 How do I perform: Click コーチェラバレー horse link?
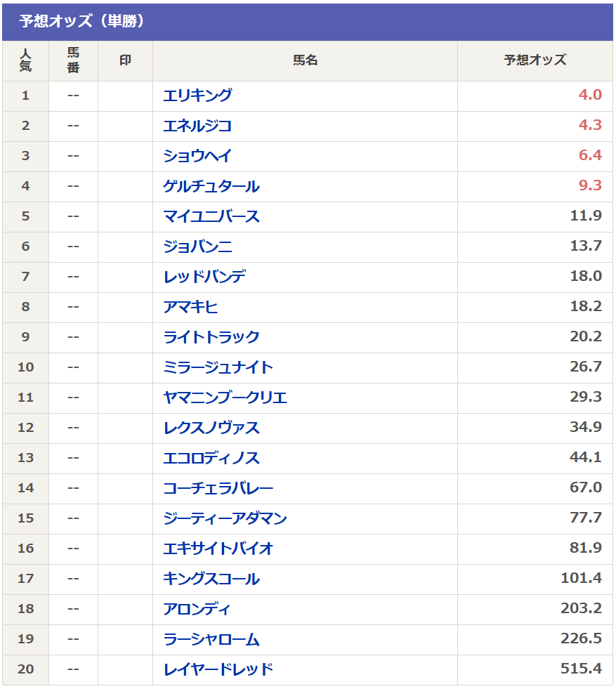(218, 488)
